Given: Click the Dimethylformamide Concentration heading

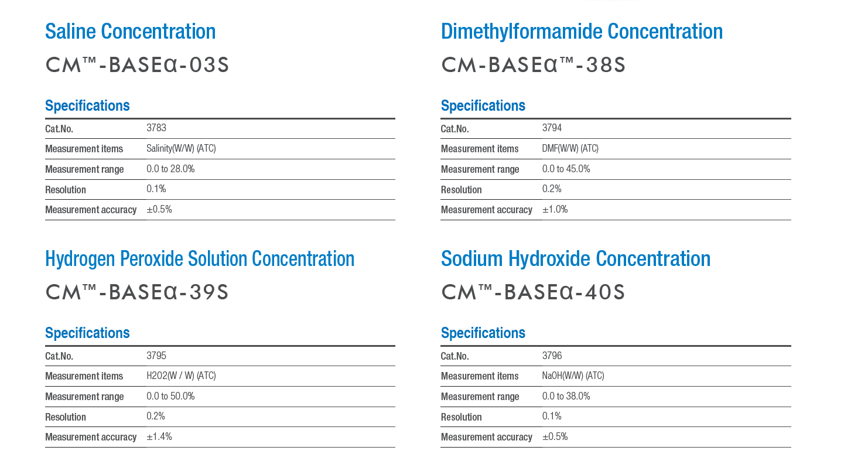Looking at the screenshot, I should click(582, 31).
